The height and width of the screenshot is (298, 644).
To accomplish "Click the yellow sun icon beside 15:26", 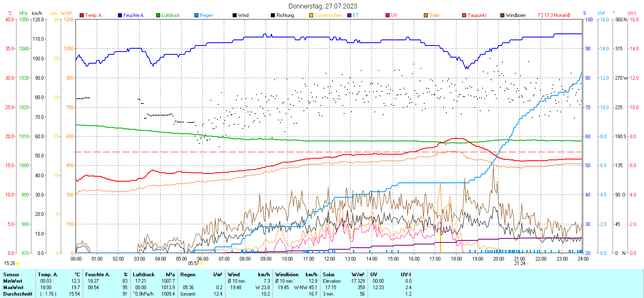I will (x=18, y=263).
